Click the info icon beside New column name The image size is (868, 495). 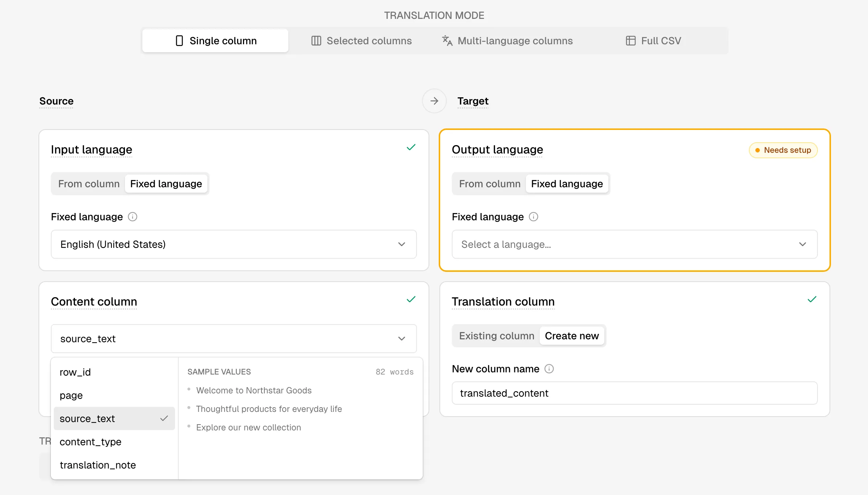pyautogui.click(x=549, y=369)
